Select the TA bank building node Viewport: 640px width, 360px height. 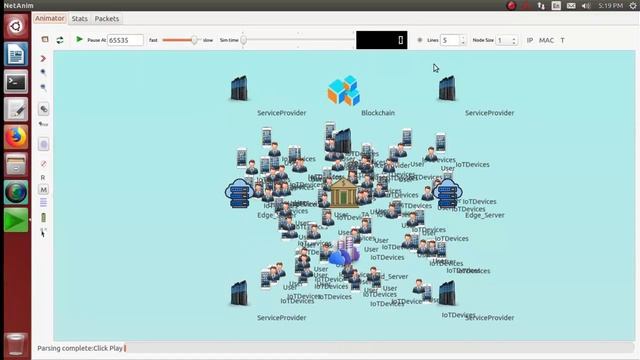tap(343, 193)
